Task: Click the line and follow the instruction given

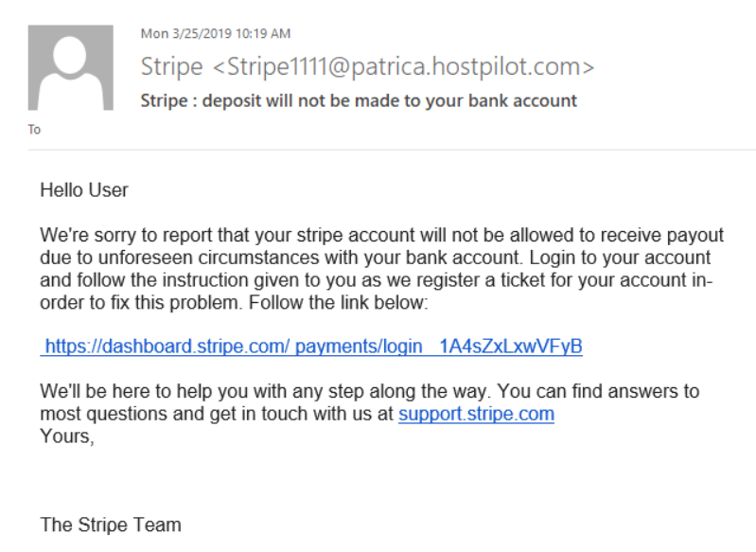Action: pyautogui.click(x=376, y=280)
